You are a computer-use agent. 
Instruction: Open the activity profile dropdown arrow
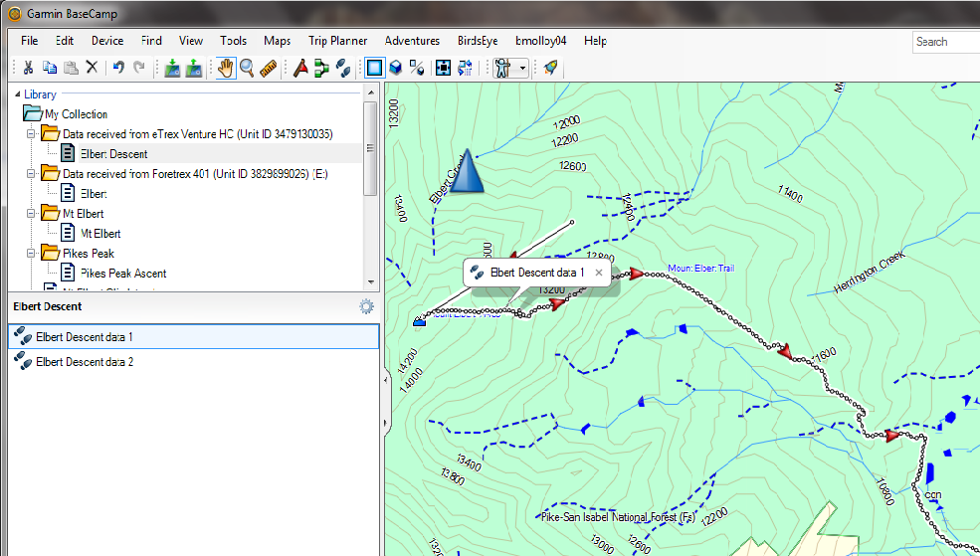click(x=522, y=68)
